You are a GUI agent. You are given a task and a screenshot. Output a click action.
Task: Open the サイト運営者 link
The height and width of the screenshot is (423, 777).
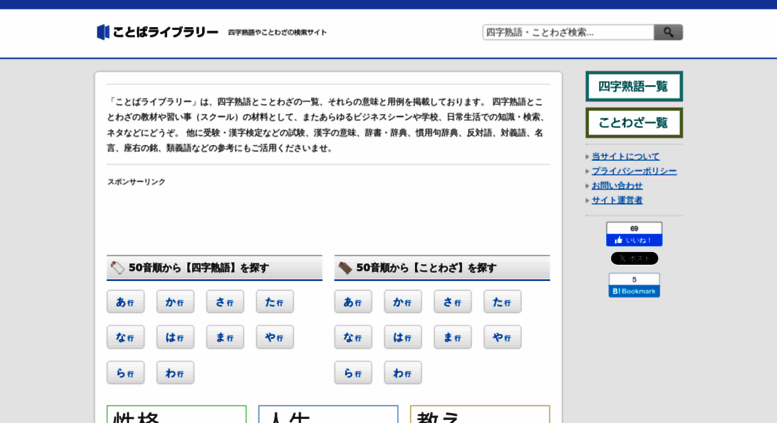(617, 200)
